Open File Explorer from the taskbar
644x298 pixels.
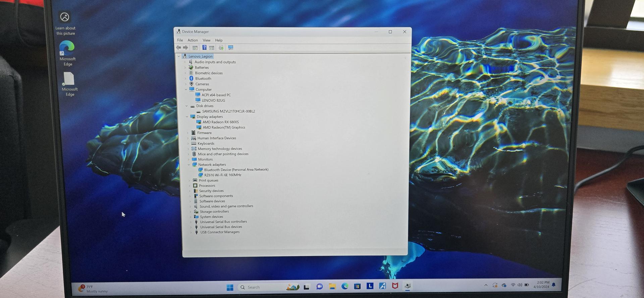[x=332, y=286]
